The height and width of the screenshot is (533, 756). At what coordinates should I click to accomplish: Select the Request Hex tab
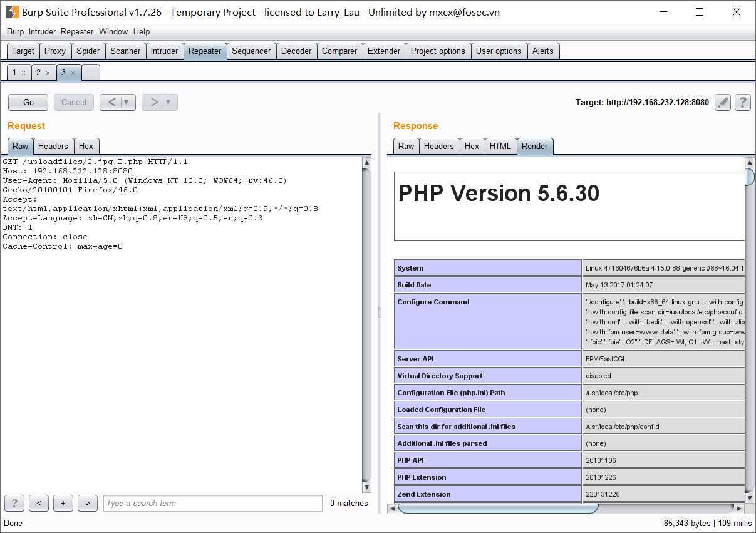[x=86, y=146]
